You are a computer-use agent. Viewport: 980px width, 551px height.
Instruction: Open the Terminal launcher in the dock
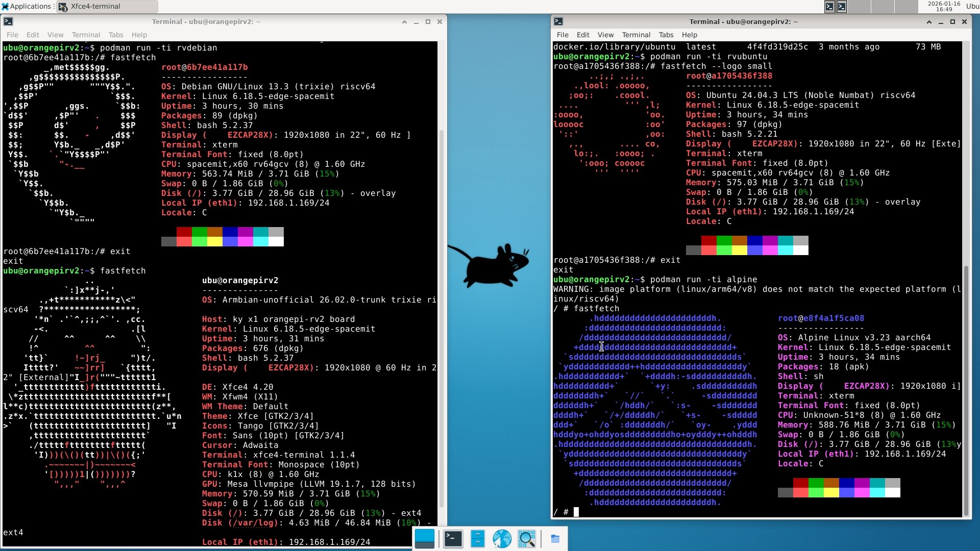click(453, 539)
